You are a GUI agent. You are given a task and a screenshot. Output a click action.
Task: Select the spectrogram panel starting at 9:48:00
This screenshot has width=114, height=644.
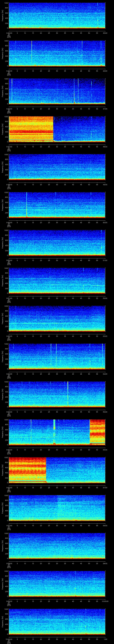[57, 167]
